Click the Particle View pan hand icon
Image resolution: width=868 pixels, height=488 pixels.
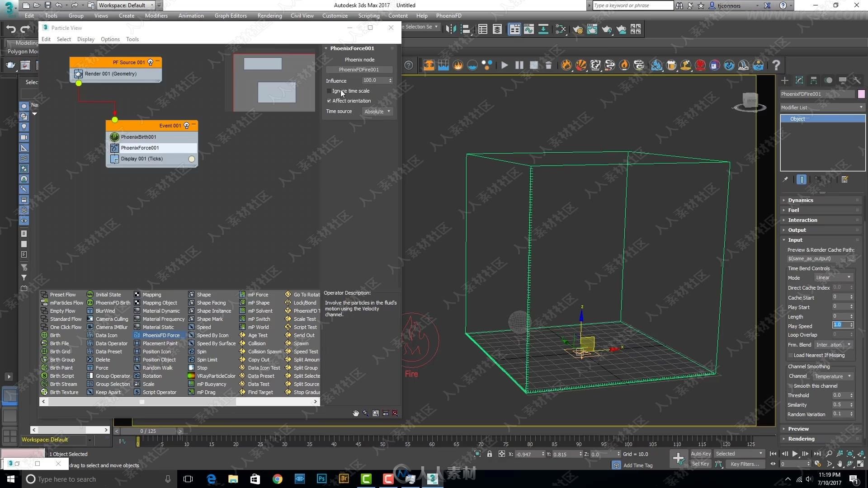[356, 413]
